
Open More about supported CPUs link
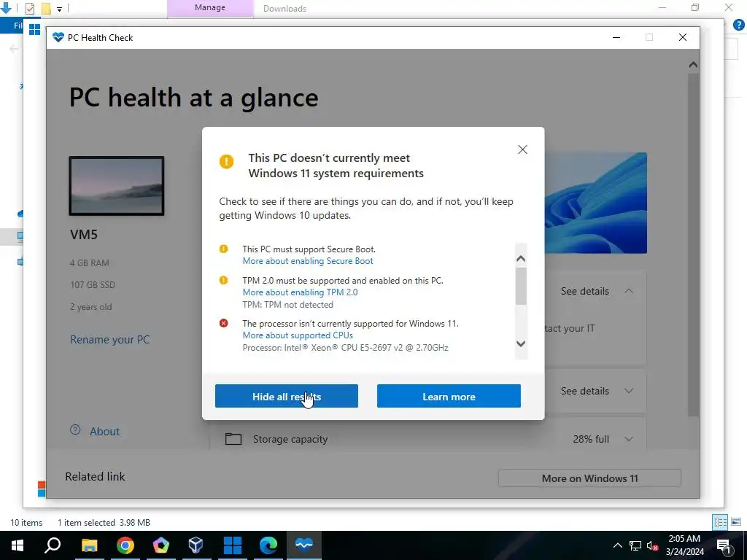coord(298,335)
